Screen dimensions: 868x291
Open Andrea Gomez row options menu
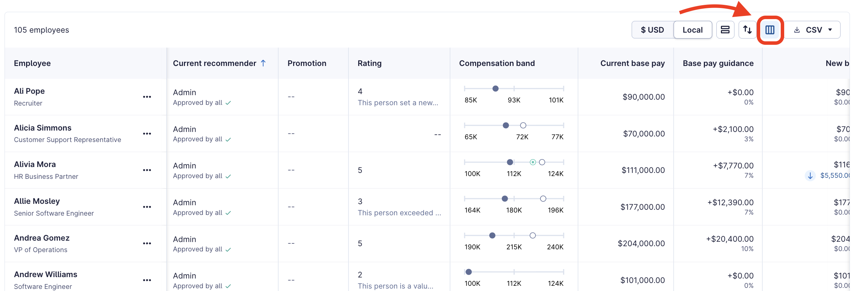pos(147,243)
